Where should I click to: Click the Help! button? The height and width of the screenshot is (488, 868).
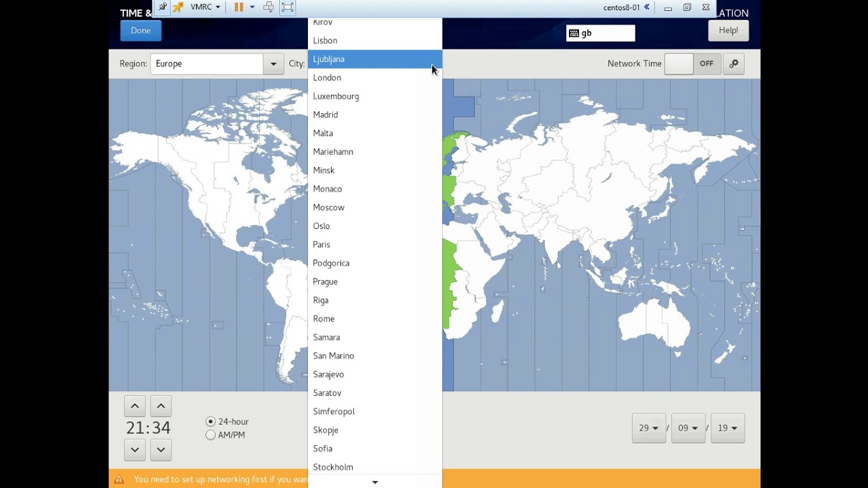(x=728, y=30)
